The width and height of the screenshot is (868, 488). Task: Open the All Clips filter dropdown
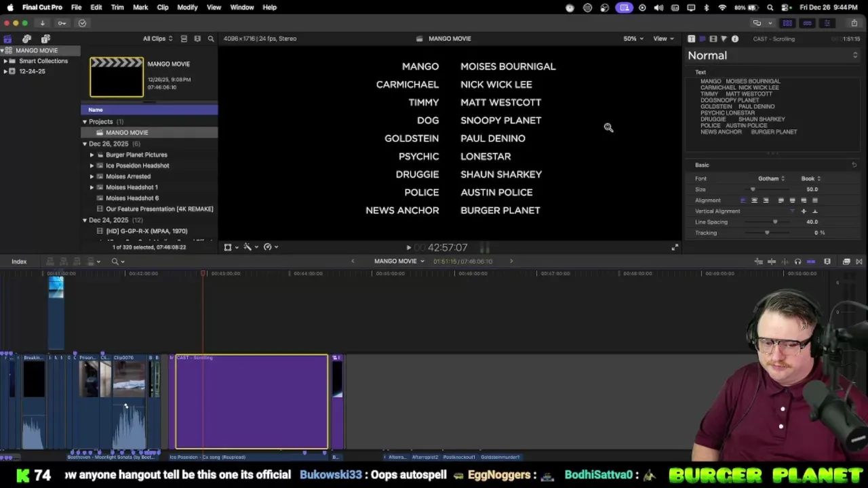(157, 39)
